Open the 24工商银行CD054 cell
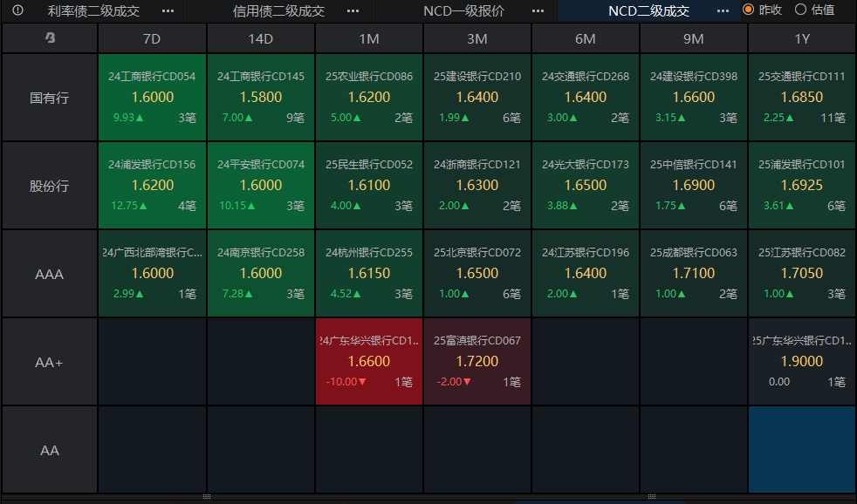Image resolution: width=857 pixels, height=504 pixels. click(x=152, y=97)
